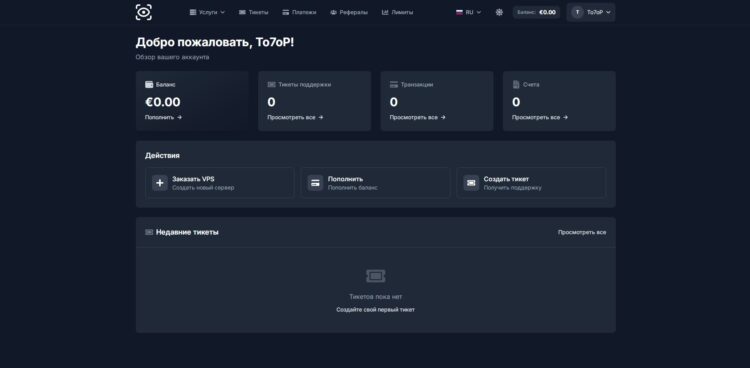Image resolution: width=750 pixels, height=368 pixels.
Task: Click the Действия section heading
Action: tap(162, 156)
